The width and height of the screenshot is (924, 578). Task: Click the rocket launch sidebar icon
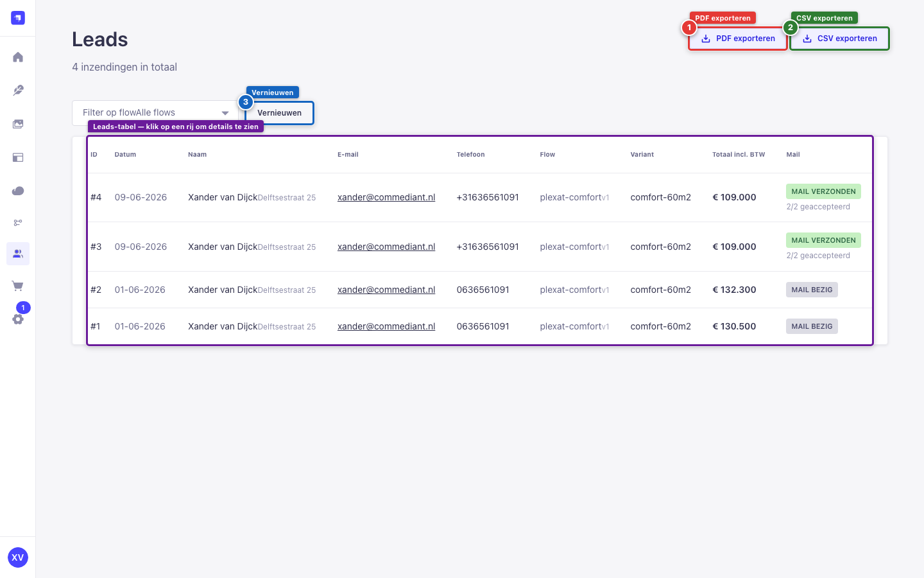click(18, 91)
